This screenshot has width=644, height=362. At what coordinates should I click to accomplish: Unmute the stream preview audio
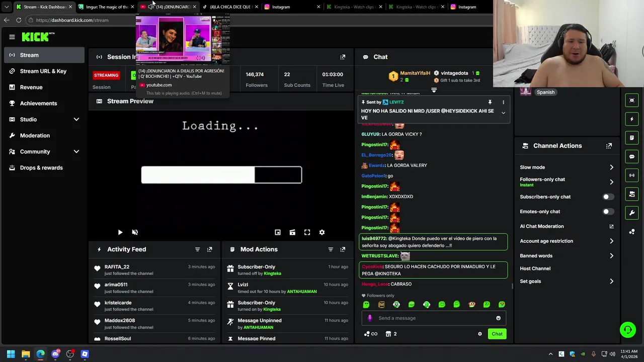[x=135, y=232]
